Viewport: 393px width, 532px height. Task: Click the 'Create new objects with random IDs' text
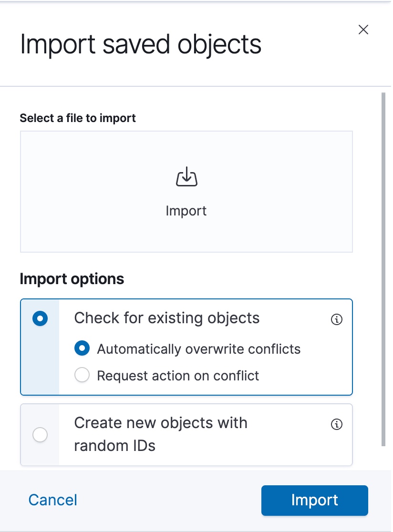pos(161,434)
